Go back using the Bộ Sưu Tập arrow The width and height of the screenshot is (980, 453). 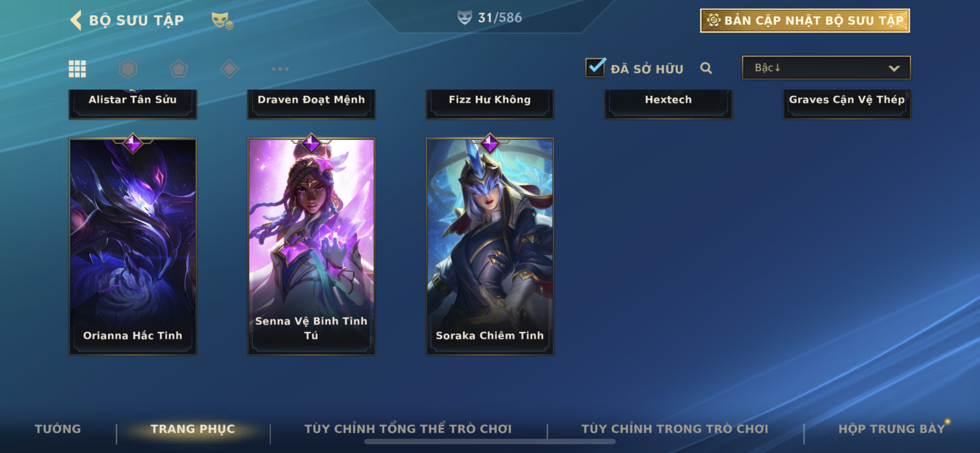(76, 20)
